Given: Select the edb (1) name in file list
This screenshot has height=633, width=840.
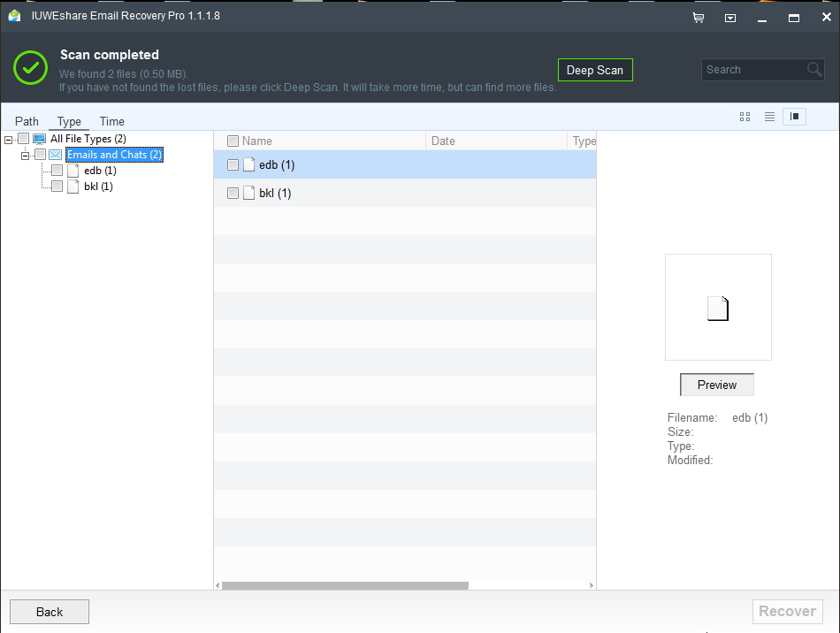Looking at the screenshot, I should click(x=277, y=165).
